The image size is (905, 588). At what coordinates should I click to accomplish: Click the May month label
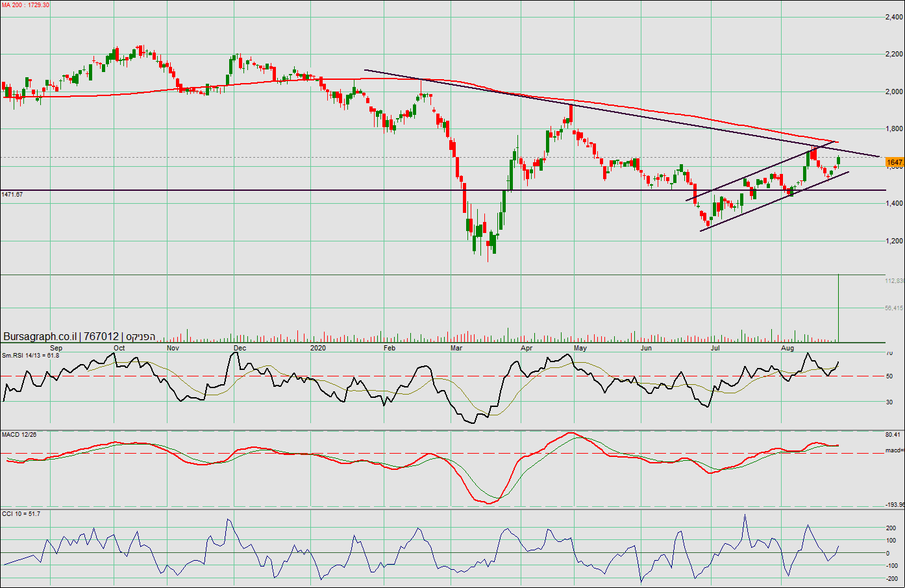(580, 348)
